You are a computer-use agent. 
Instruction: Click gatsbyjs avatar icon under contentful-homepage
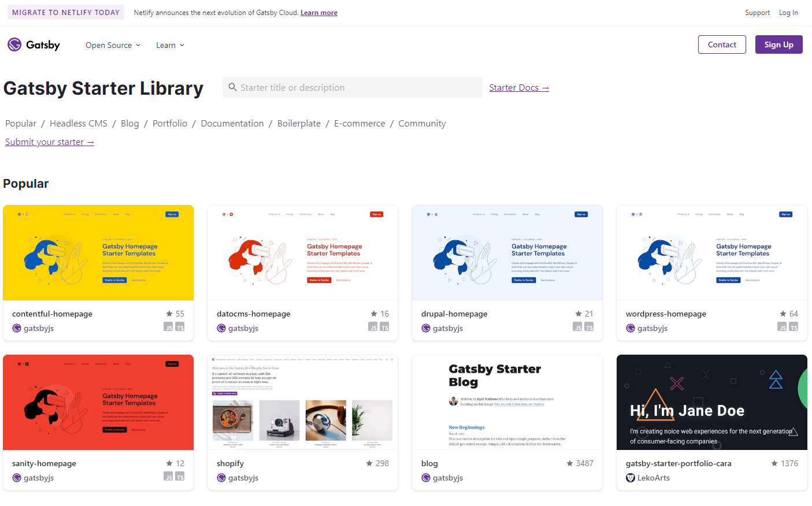(17, 328)
